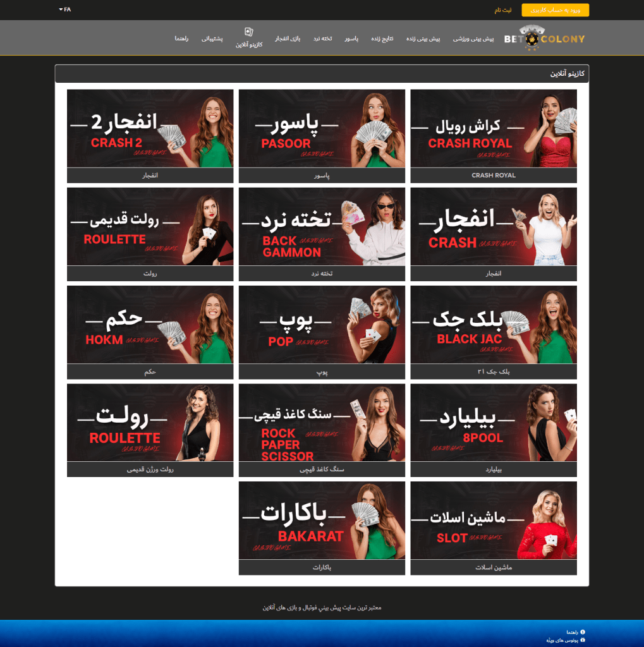Open the CRASH game thumbnail with the blonde woman
The width and height of the screenshot is (644, 647).
(494, 227)
